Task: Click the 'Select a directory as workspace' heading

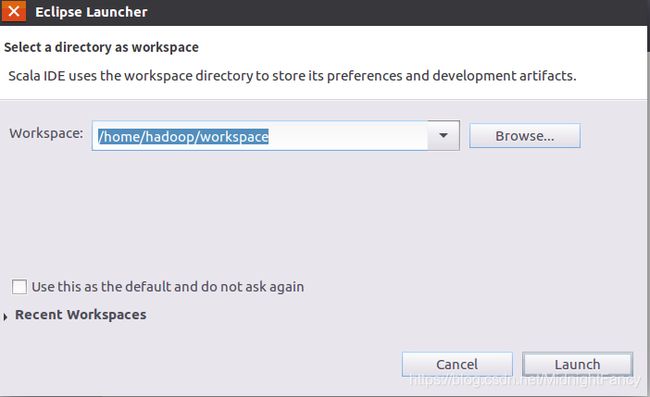Action: click(x=101, y=47)
